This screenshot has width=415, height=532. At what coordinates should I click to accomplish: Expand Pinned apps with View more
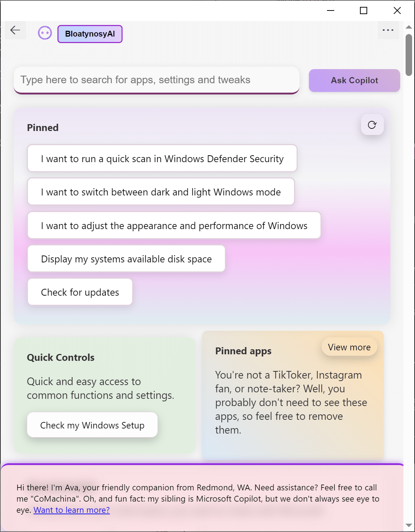pyautogui.click(x=349, y=347)
